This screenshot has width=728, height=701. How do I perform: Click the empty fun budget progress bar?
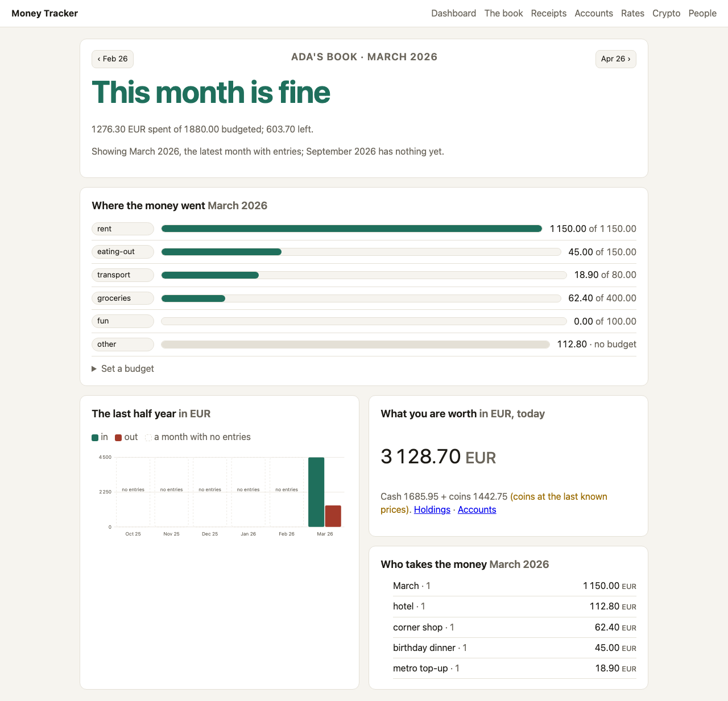tap(364, 321)
